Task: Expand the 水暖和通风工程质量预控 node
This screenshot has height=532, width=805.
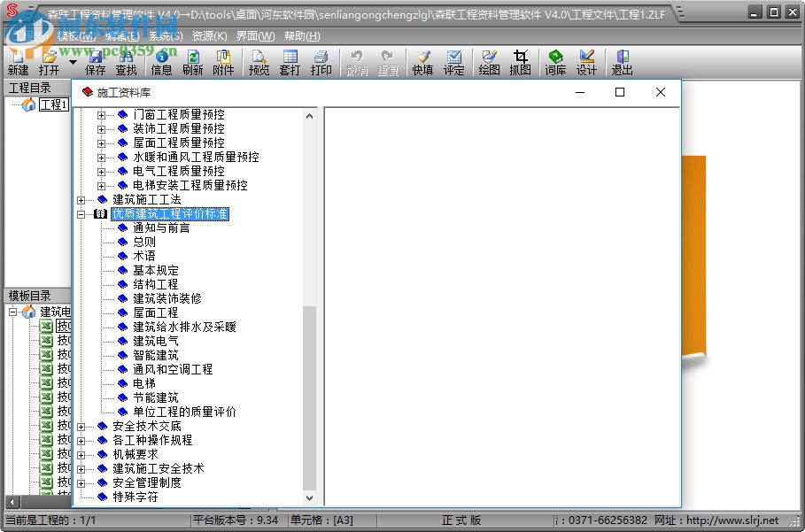Action: pyautogui.click(x=101, y=158)
